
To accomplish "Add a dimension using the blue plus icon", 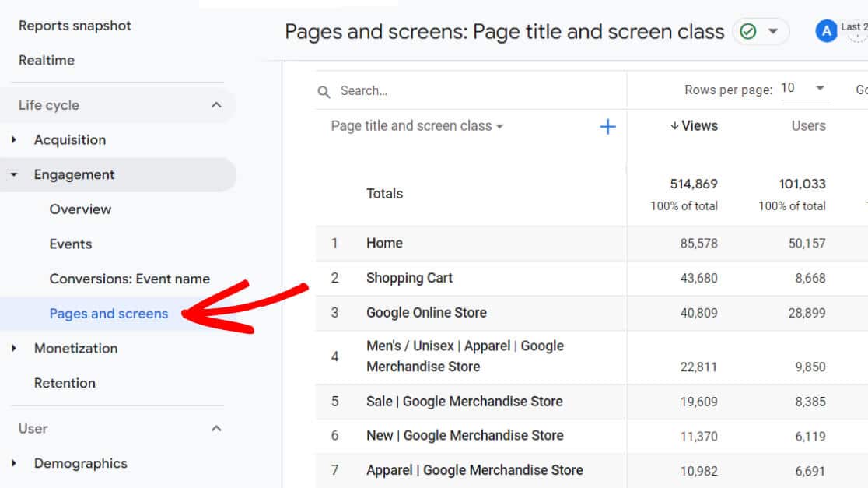I will tap(607, 126).
